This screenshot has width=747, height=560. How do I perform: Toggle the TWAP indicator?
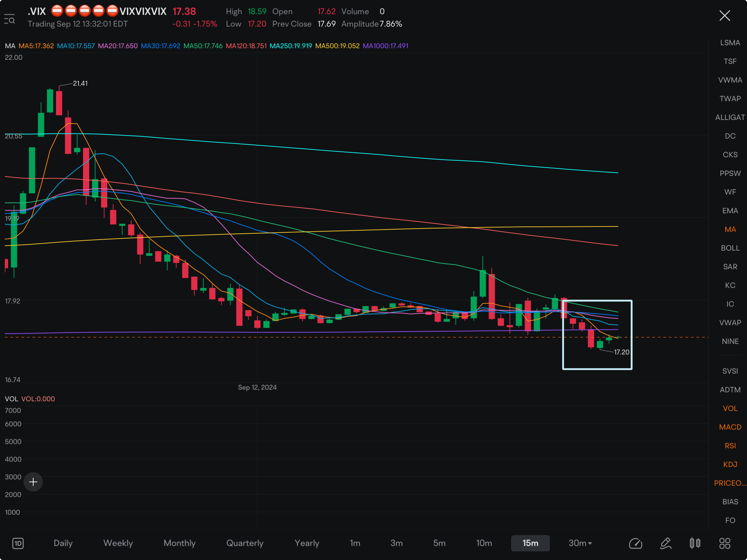[x=730, y=99]
